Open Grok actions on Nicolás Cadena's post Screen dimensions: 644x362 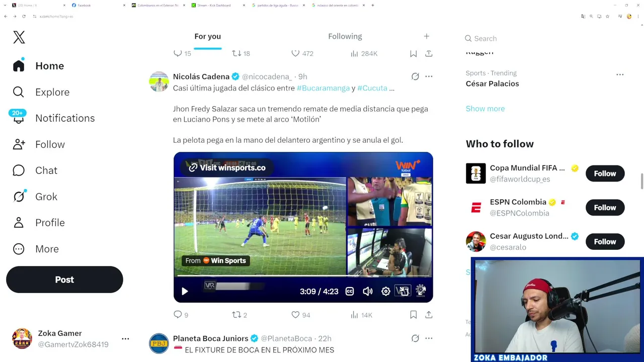point(415,76)
